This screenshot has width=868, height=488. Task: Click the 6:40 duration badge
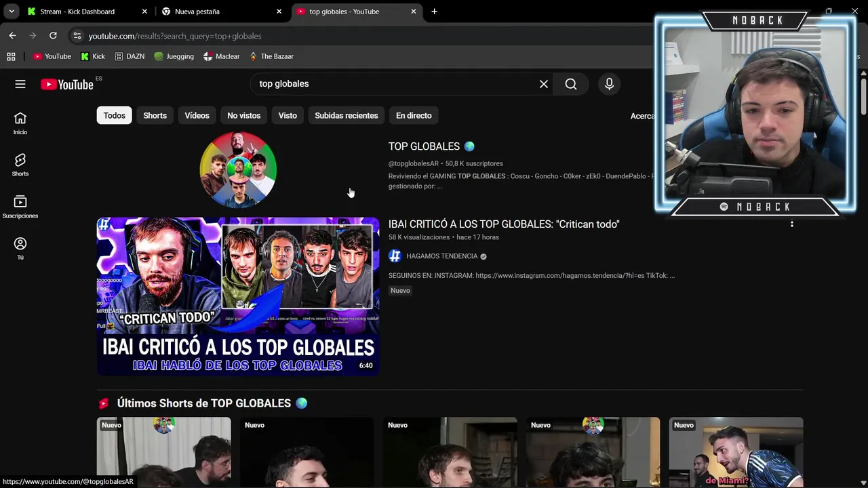366,365
